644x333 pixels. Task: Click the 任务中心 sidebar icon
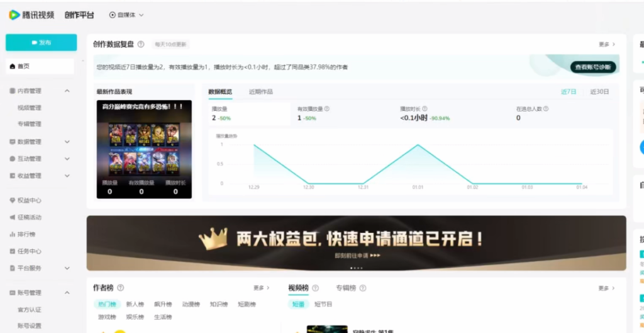pos(13,251)
